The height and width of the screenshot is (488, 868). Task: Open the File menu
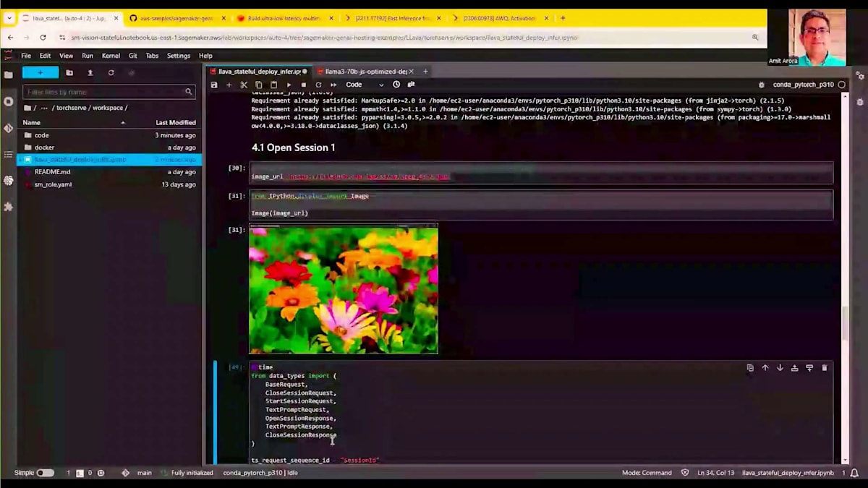point(26,56)
